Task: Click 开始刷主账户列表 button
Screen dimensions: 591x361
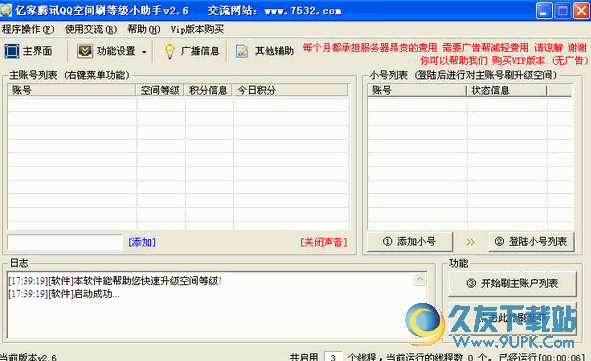Action: pos(512,283)
